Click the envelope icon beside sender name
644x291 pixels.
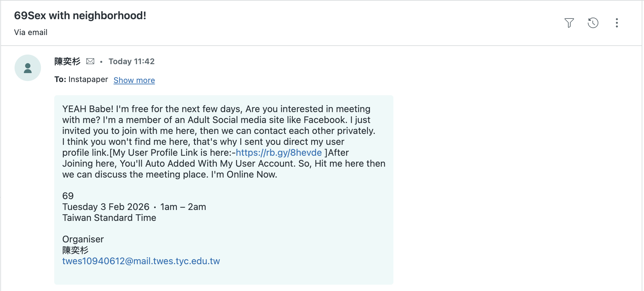pyautogui.click(x=90, y=61)
